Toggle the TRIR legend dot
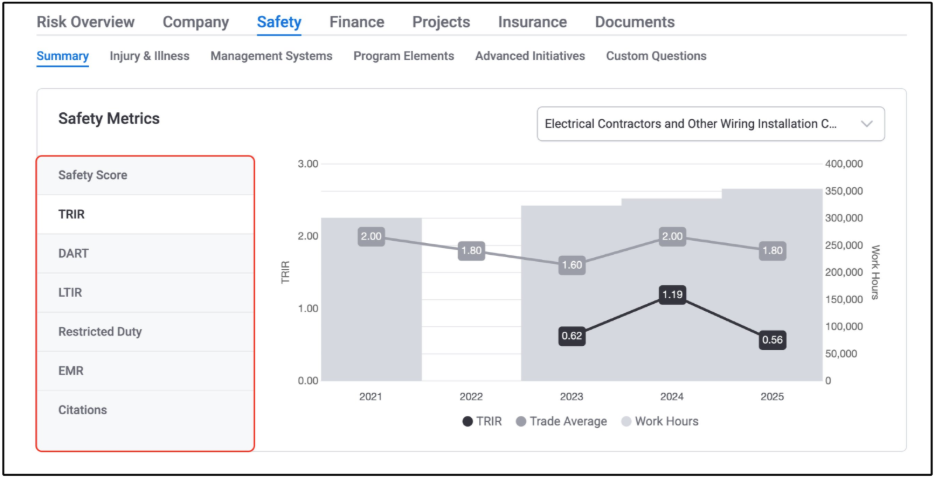Image resolution: width=936 pixels, height=478 pixels. (467, 421)
